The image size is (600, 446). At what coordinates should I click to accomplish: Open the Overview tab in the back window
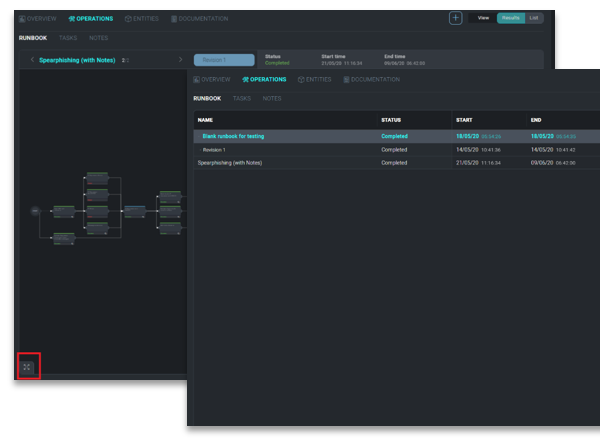tap(39, 19)
